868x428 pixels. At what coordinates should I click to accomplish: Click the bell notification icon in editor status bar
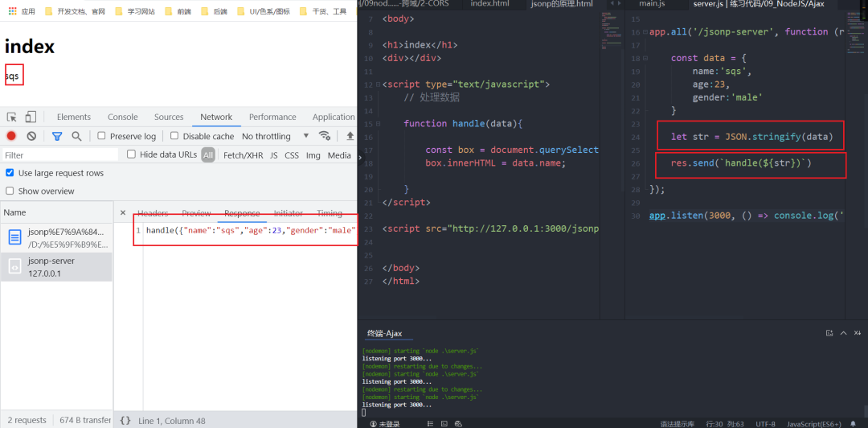(x=853, y=423)
